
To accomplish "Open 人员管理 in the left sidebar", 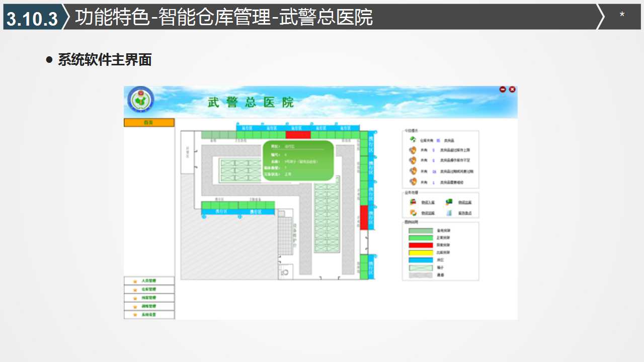I will (x=149, y=281).
